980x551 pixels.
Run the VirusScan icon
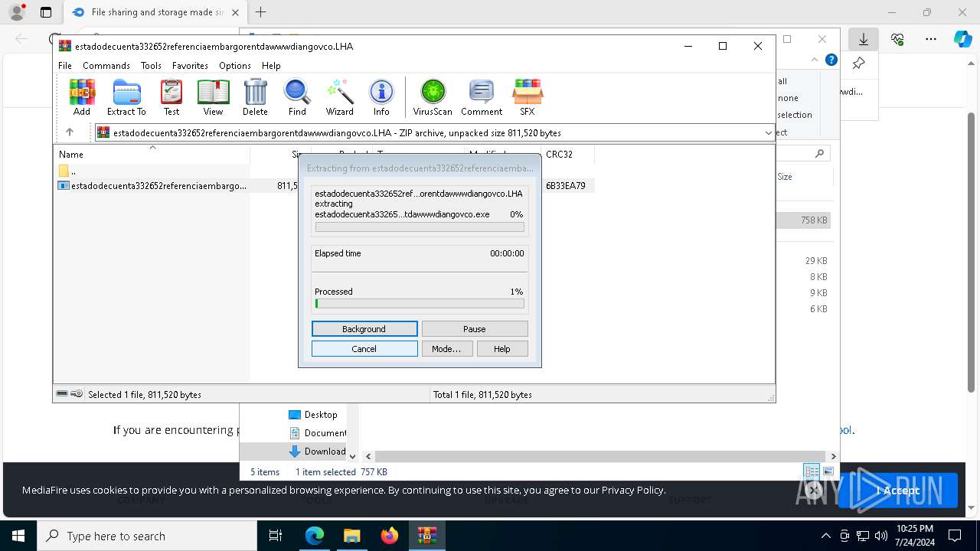(433, 97)
